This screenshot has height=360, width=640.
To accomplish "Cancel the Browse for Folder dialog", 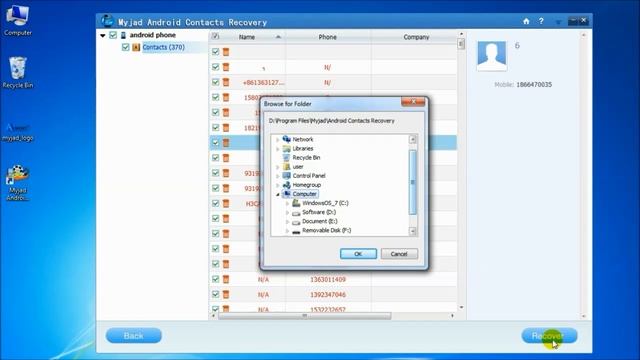I will (399, 254).
